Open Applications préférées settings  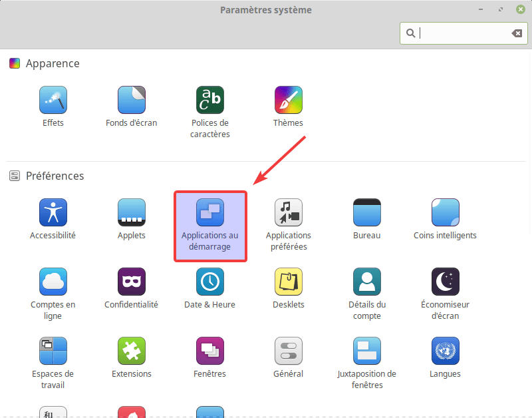tap(289, 212)
